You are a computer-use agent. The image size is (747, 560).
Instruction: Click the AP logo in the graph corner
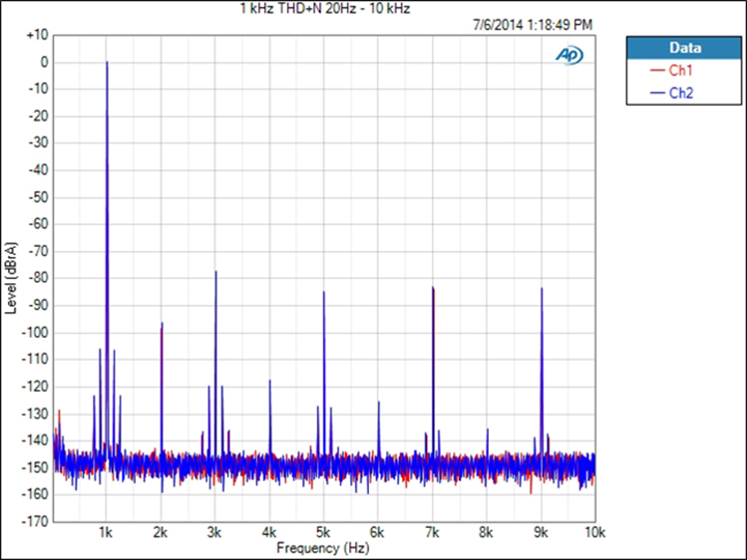coord(568,55)
